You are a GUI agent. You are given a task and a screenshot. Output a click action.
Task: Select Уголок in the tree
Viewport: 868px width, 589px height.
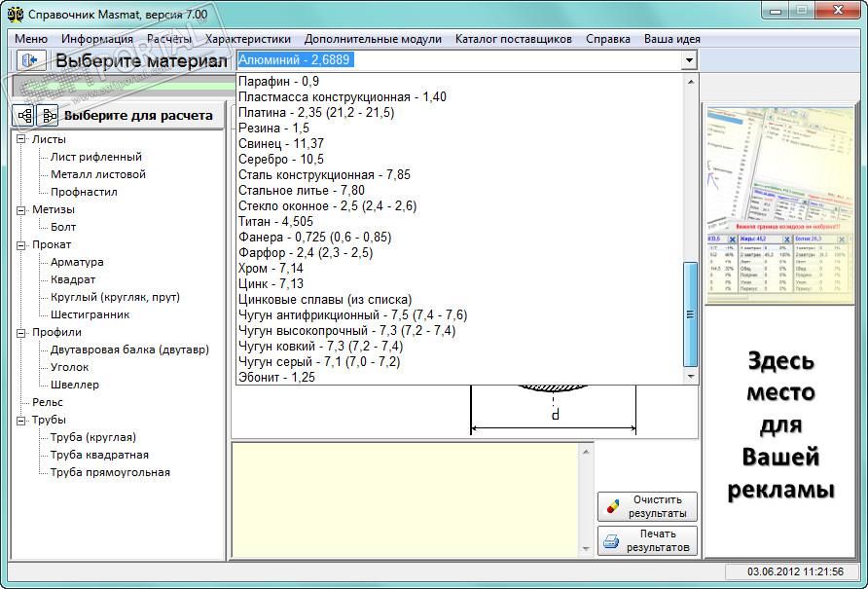point(69,367)
